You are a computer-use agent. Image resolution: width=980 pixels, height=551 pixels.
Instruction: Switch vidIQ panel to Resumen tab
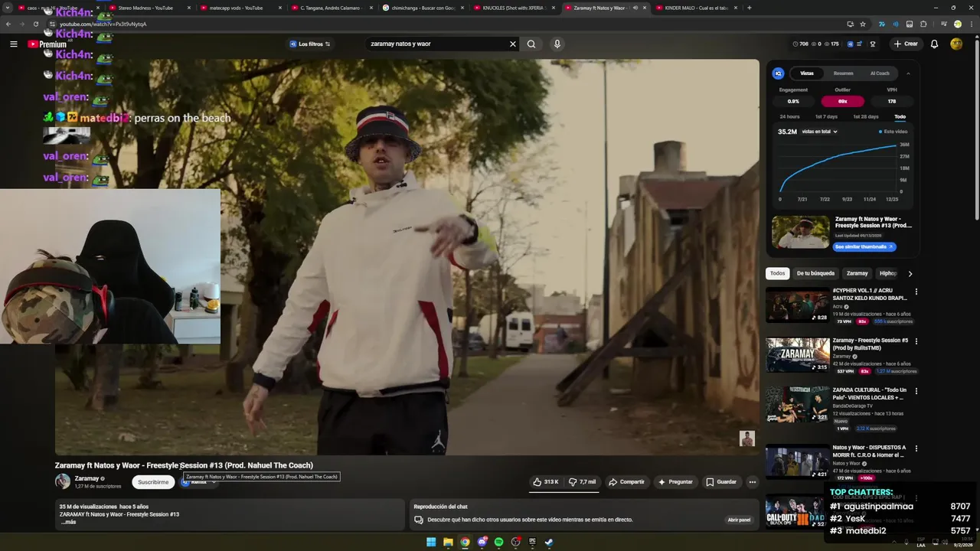tap(843, 73)
